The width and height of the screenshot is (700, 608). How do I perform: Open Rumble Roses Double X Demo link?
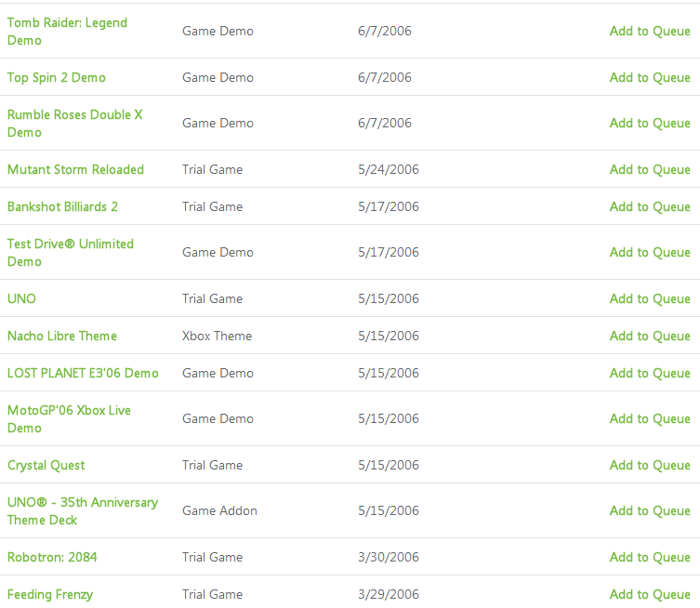click(75, 124)
